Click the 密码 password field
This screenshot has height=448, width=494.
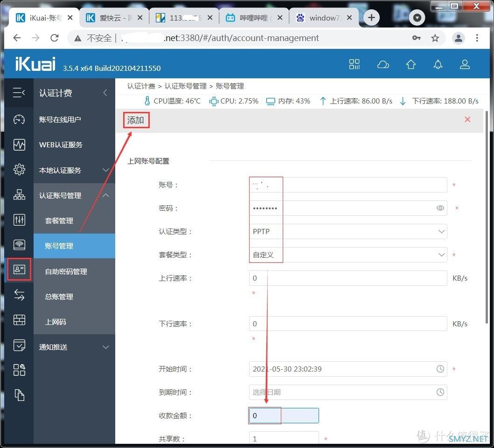point(348,208)
